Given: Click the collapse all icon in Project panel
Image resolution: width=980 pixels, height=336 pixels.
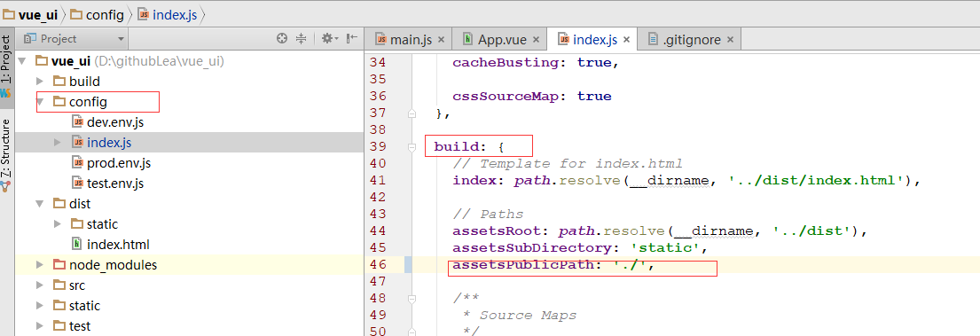Looking at the screenshot, I should point(302,39).
